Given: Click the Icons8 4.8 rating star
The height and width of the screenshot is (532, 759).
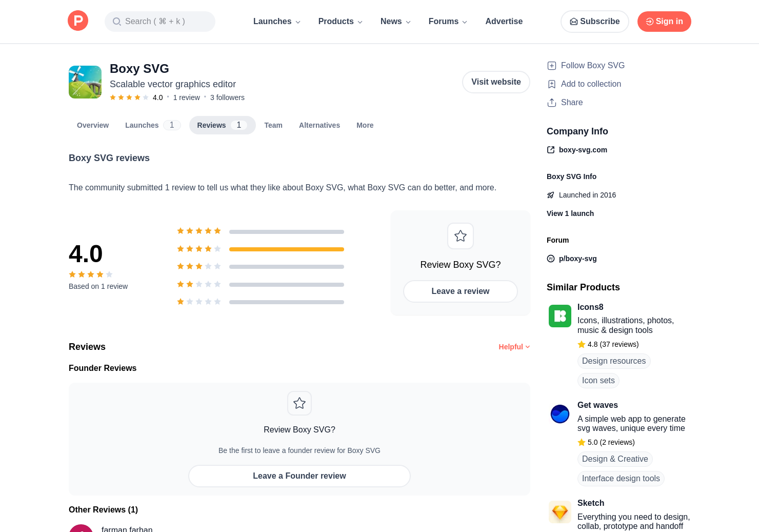Looking at the screenshot, I should tap(582, 345).
